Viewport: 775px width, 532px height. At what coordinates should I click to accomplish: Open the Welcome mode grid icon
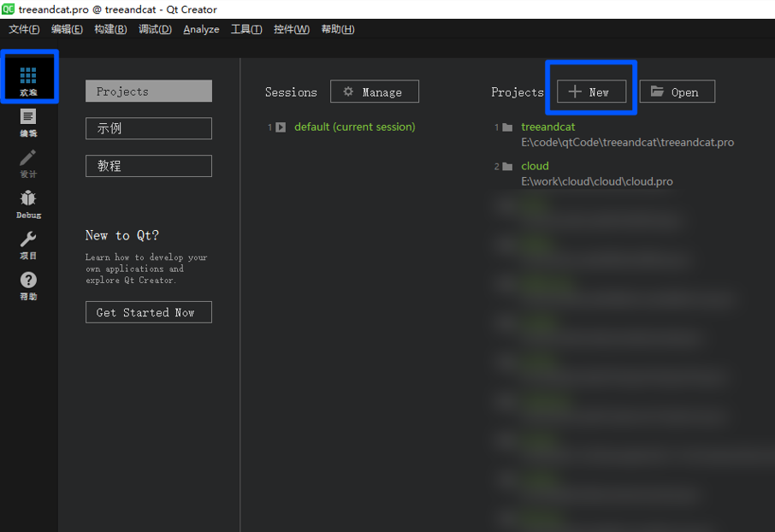pos(28,76)
